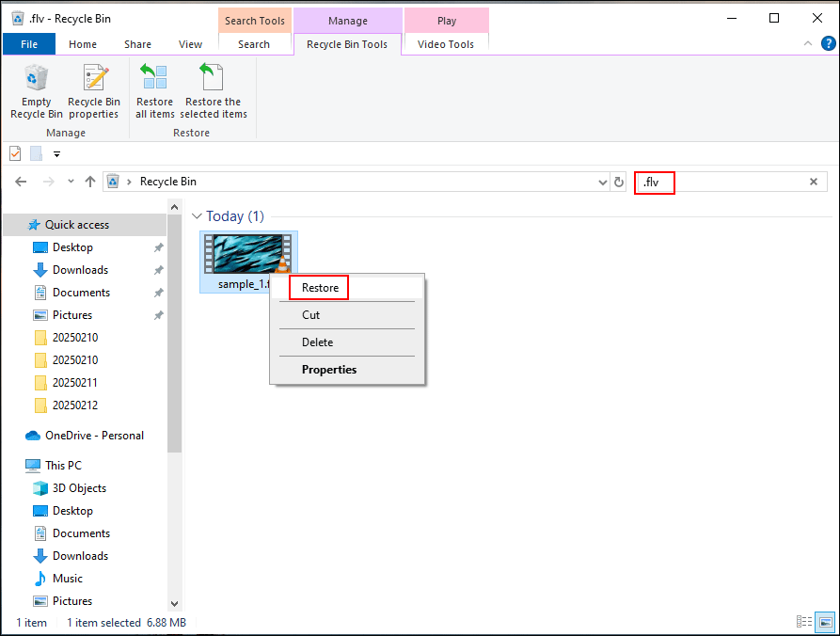The width and height of the screenshot is (840, 636).
Task: Switch to the View tab
Action: coord(190,44)
